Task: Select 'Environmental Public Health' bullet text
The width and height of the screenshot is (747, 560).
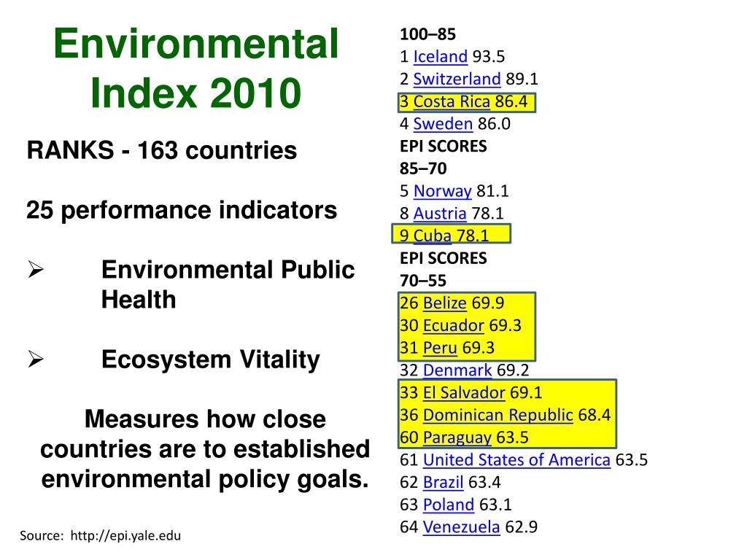Action: pyautogui.click(x=228, y=285)
